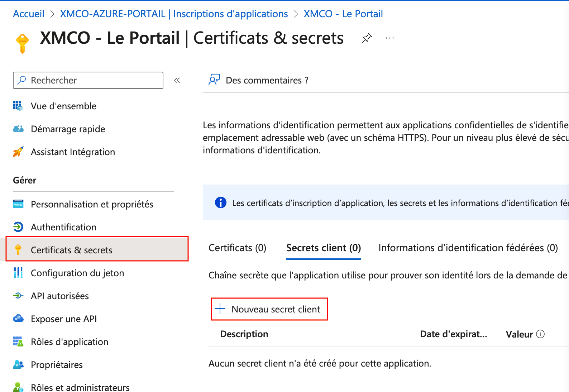Open Personnalisation et propriétés
This screenshot has height=392, width=569.
coord(92,204)
